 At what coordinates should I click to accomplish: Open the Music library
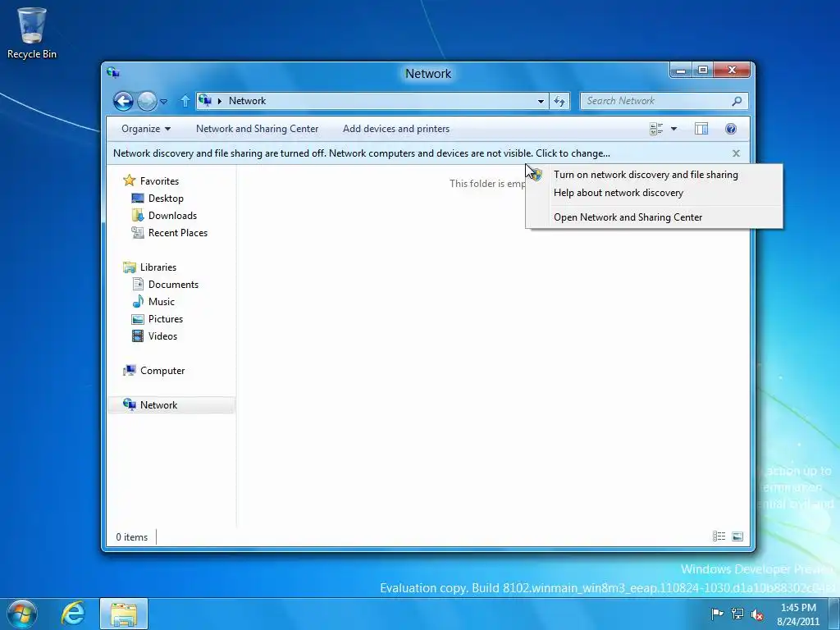tap(162, 302)
